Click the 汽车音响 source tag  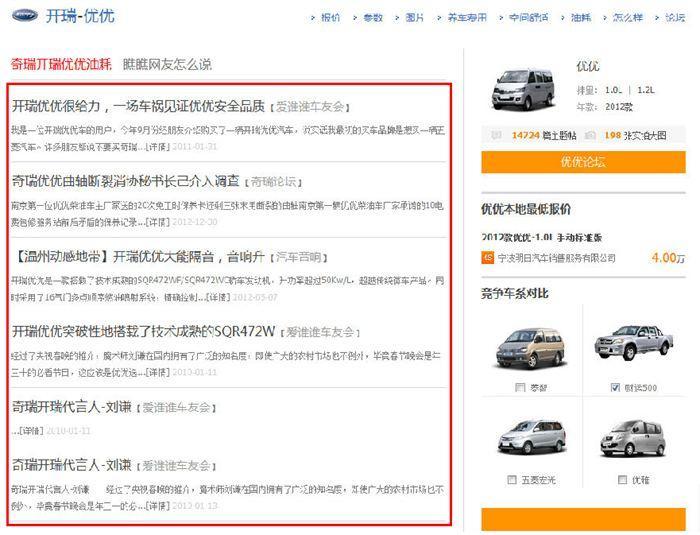coord(298,257)
